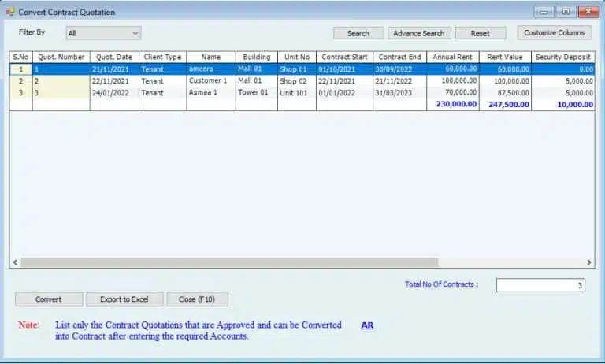Click the Total No Of Contracts field
The image size is (605, 364).
(540, 285)
